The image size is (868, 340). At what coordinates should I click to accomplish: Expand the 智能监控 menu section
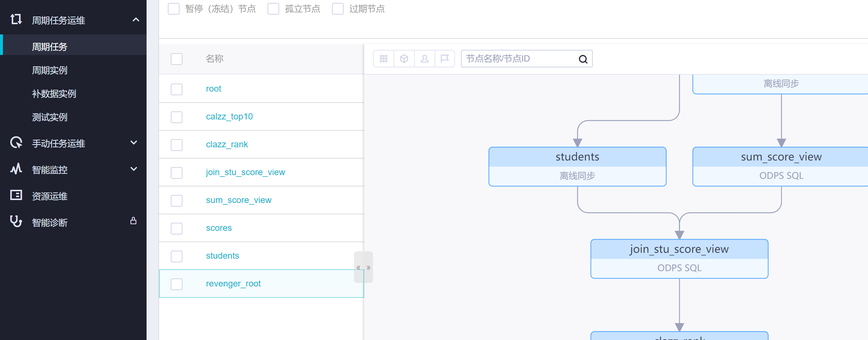(134, 169)
